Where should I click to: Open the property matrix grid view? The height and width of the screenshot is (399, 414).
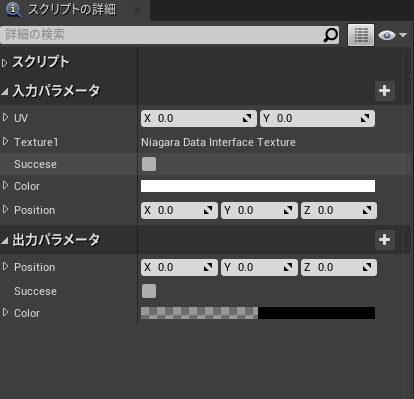point(361,35)
